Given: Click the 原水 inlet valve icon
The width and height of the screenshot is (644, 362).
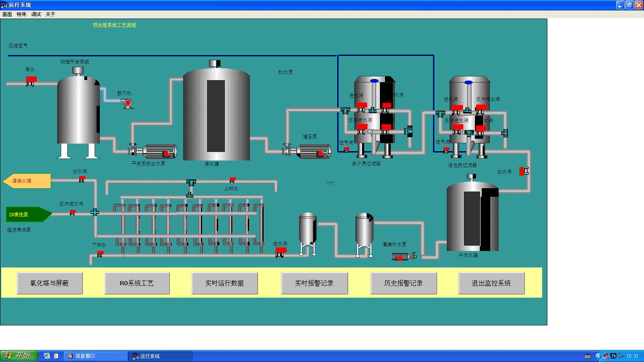Looking at the screenshot, I should point(31,81).
